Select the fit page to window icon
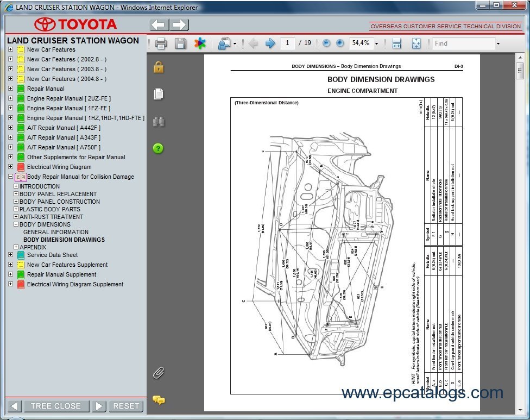 pyautogui.click(x=416, y=43)
